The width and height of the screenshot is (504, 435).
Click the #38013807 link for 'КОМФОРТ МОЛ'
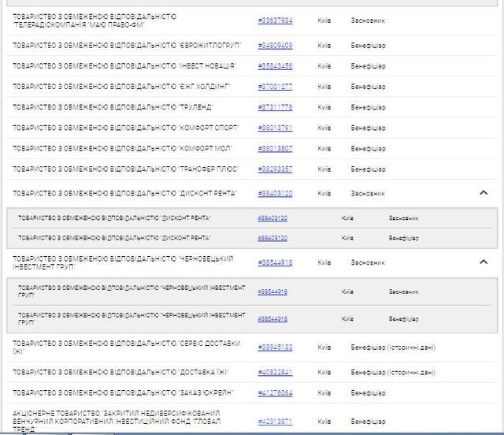275,148
